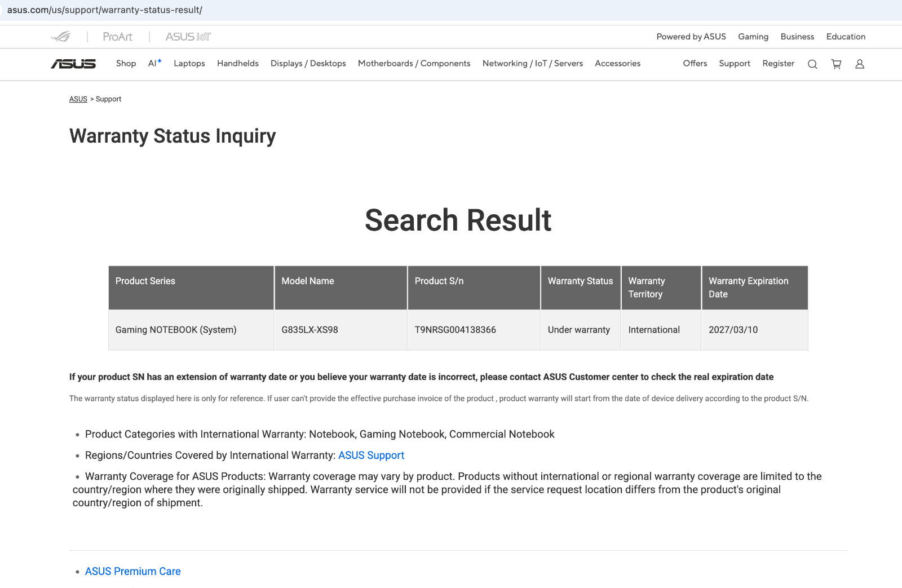Select the Product S/n column header
This screenshot has width=902, height=588.
[x=474, y=288]
